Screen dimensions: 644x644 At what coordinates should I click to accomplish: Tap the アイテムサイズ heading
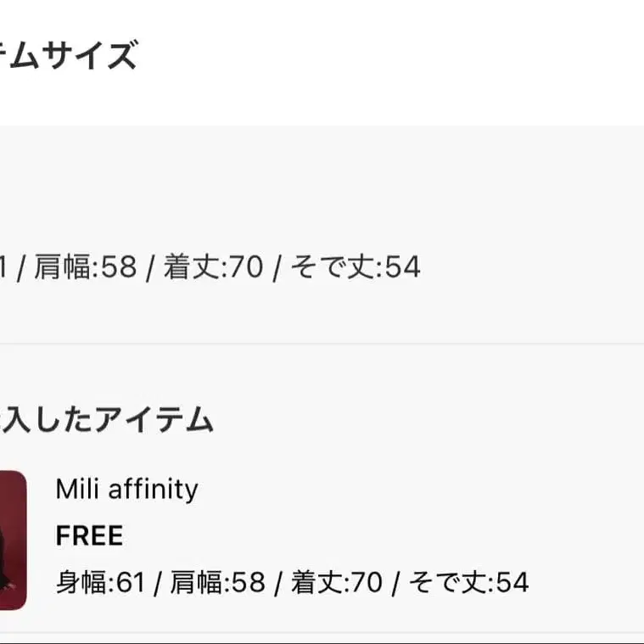click(68, 57)
